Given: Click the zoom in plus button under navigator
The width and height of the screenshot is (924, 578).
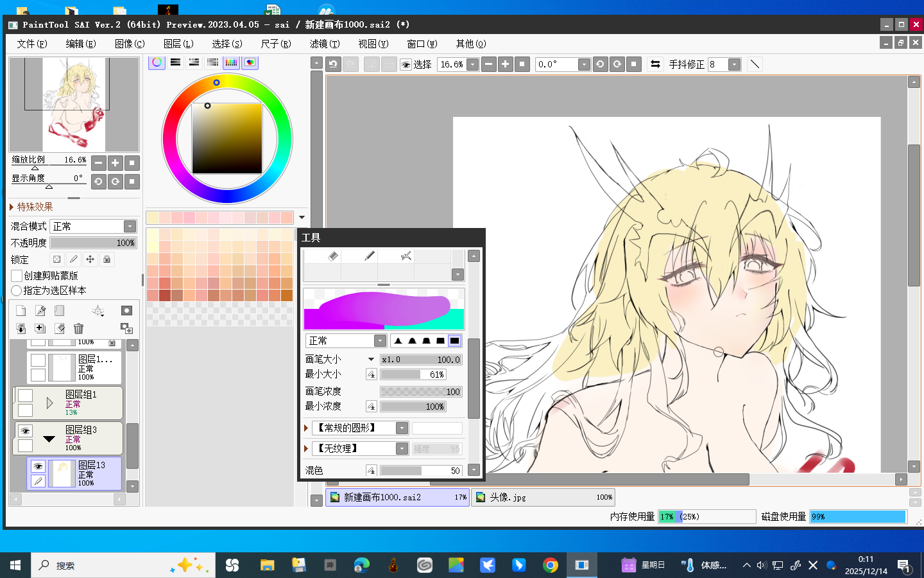Looking at the screenshot, I should pyautogui.click(x=116, y=163).
